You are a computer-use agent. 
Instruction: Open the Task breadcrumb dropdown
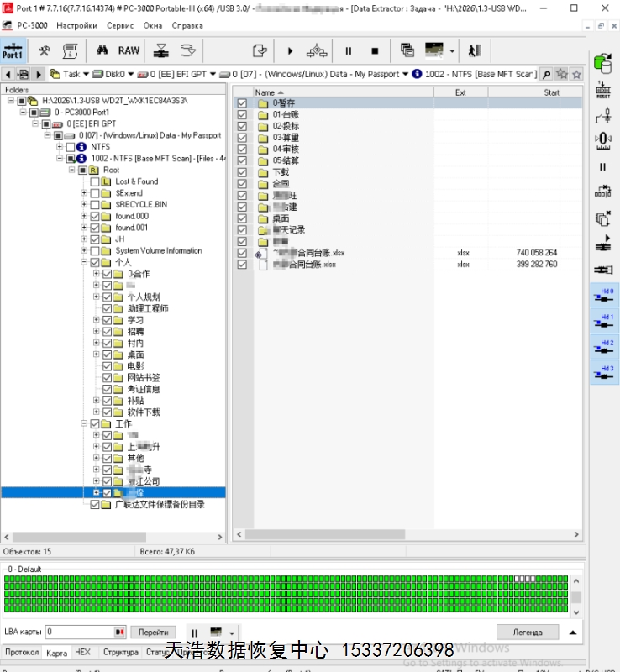86,74
